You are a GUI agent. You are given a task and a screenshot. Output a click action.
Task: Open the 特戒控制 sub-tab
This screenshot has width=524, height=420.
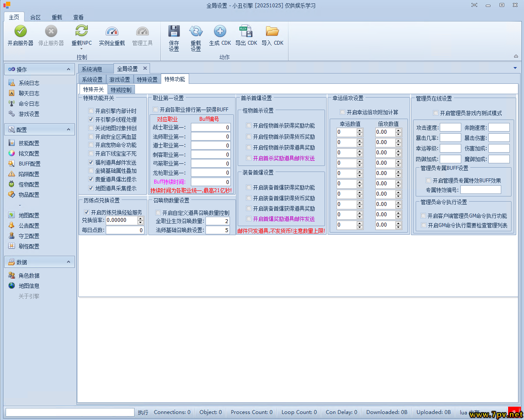121,89
